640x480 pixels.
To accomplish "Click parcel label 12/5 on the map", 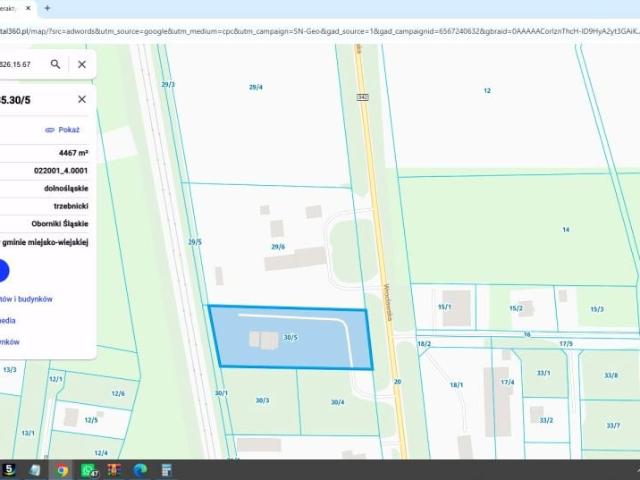I will coord(91,420).
